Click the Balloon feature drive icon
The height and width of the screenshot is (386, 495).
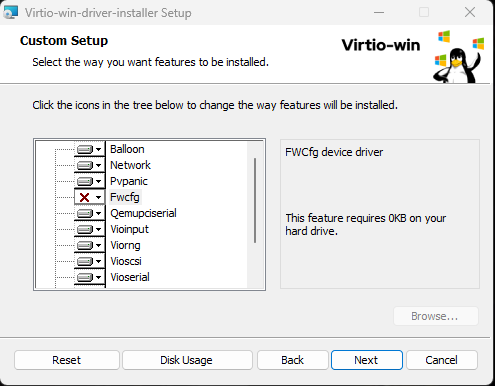tap(85, 149)
